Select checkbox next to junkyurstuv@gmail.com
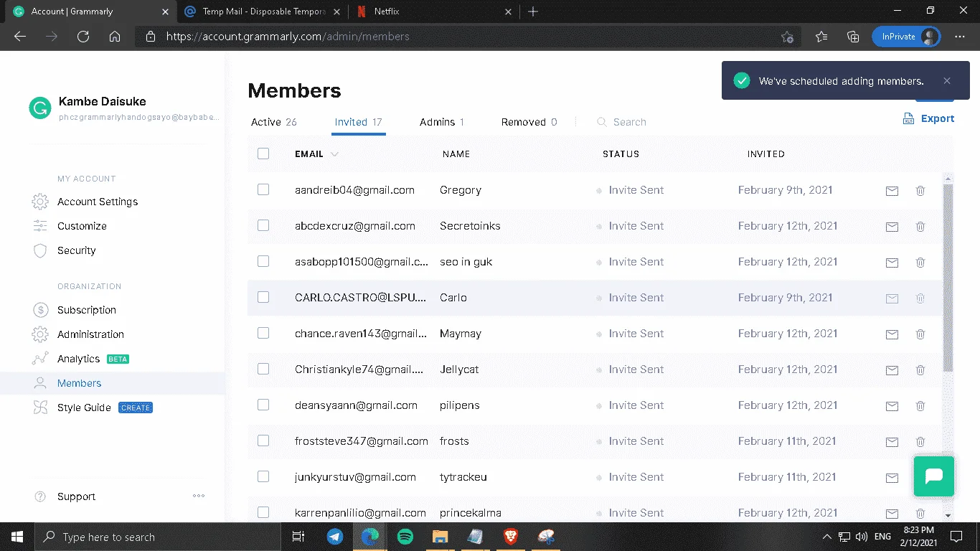 (263, 476)
